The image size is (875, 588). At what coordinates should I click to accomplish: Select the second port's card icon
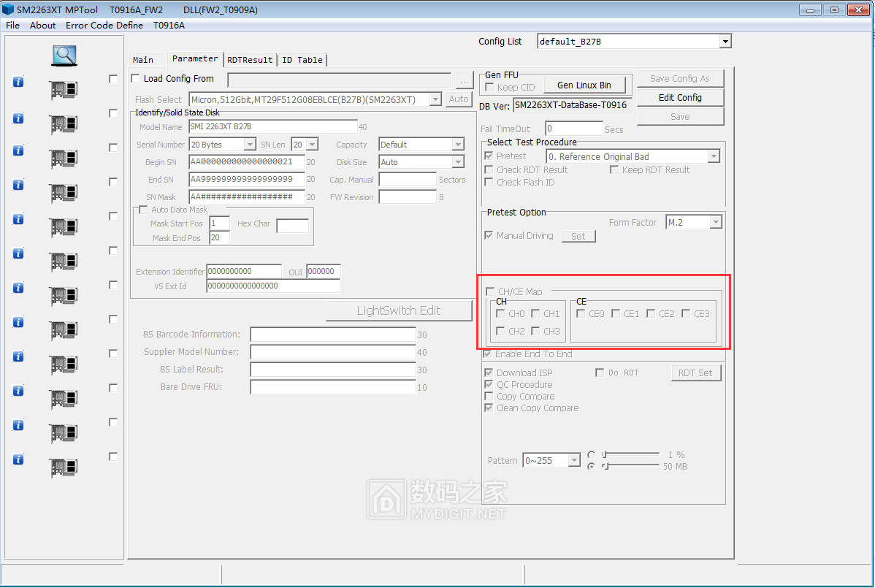pos(63,124)
